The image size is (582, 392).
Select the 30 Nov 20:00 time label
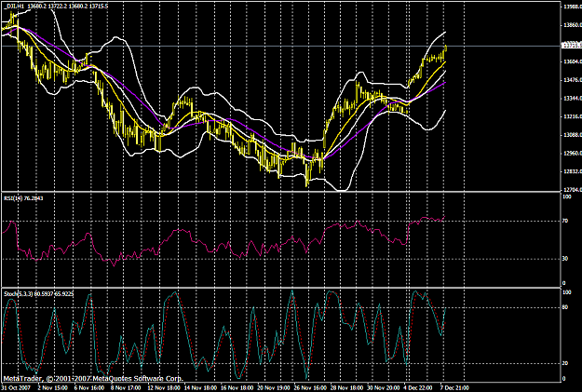coord(383,388)
